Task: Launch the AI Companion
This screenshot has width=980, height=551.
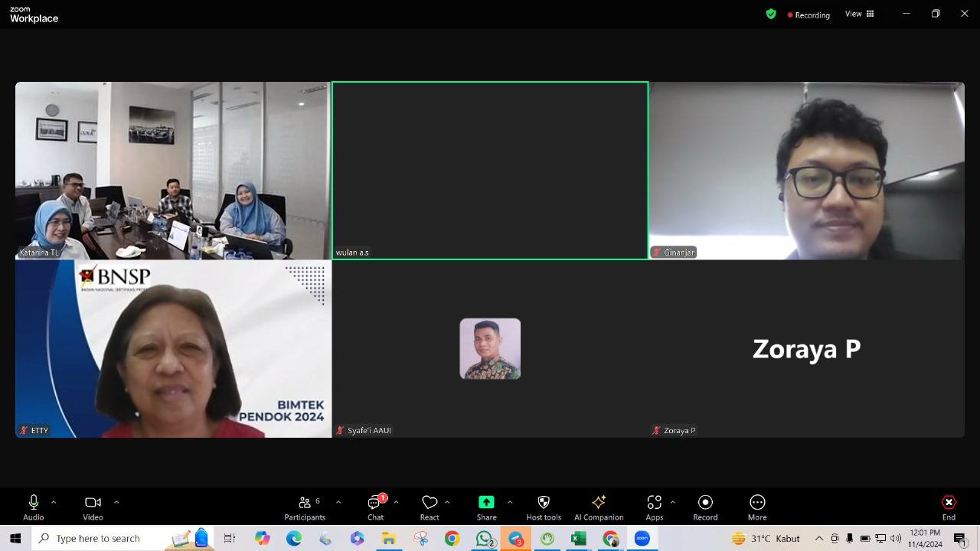Action: (599, 503)
